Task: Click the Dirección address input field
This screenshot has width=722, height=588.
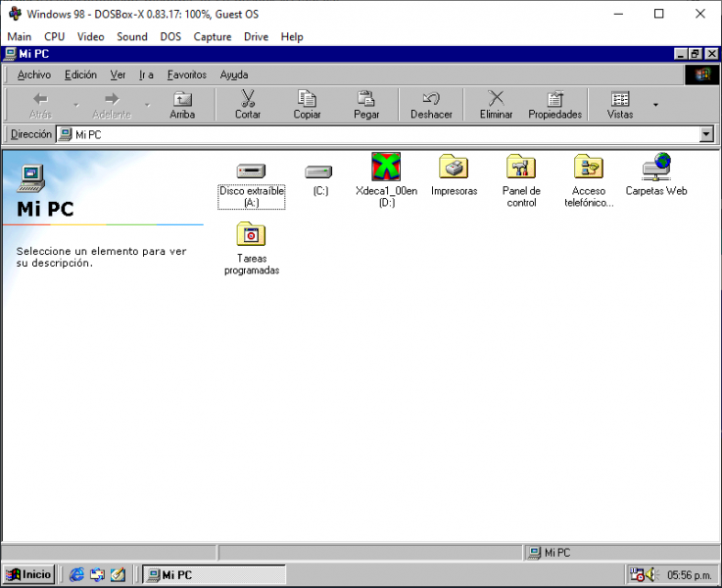Action: click(382, 134)
